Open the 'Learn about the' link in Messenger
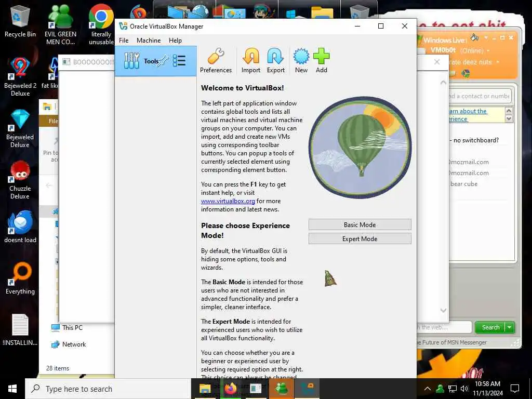 click(468, 115)
